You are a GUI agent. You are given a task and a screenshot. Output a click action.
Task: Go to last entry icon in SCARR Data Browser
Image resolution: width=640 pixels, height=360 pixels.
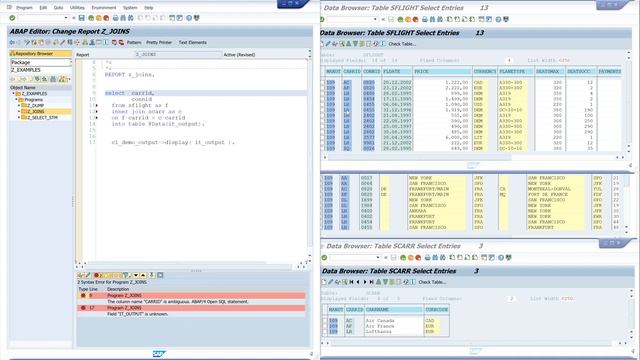point(371,282)
